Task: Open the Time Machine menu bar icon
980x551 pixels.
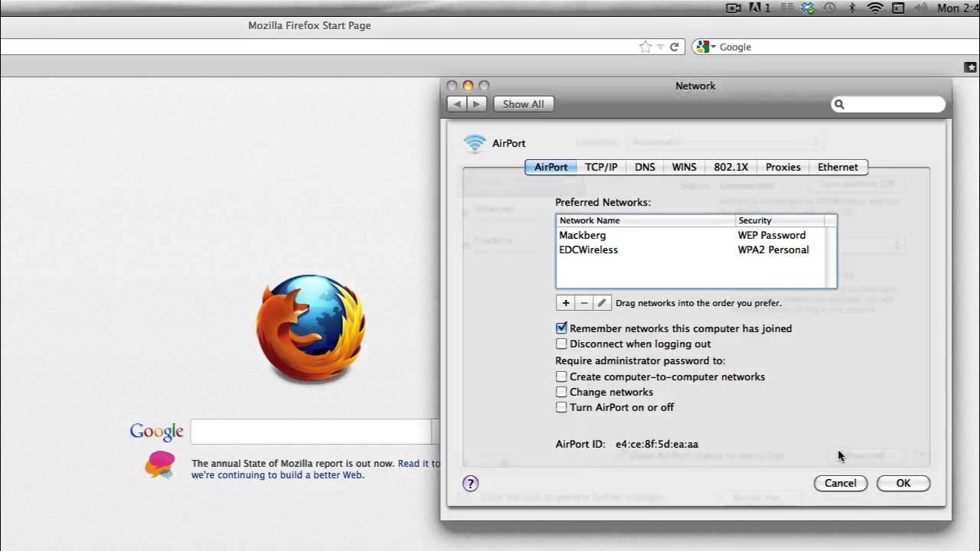Action: point(829,8)
